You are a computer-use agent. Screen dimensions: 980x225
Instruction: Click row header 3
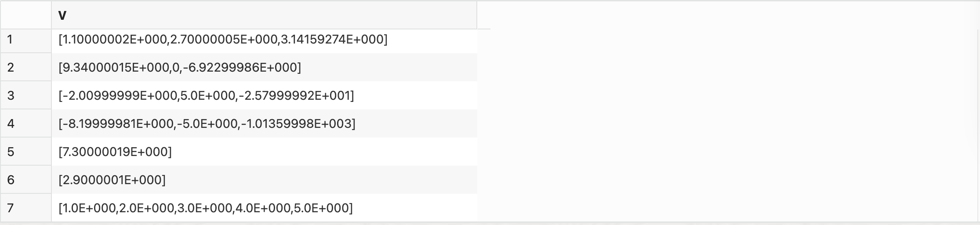pos(26,95)
